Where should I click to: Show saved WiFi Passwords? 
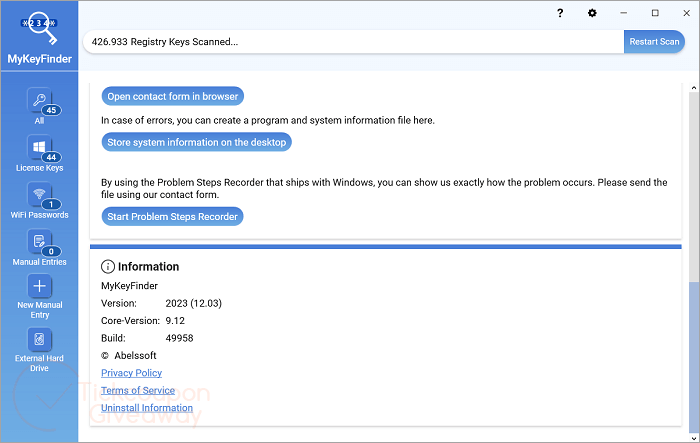39,198
